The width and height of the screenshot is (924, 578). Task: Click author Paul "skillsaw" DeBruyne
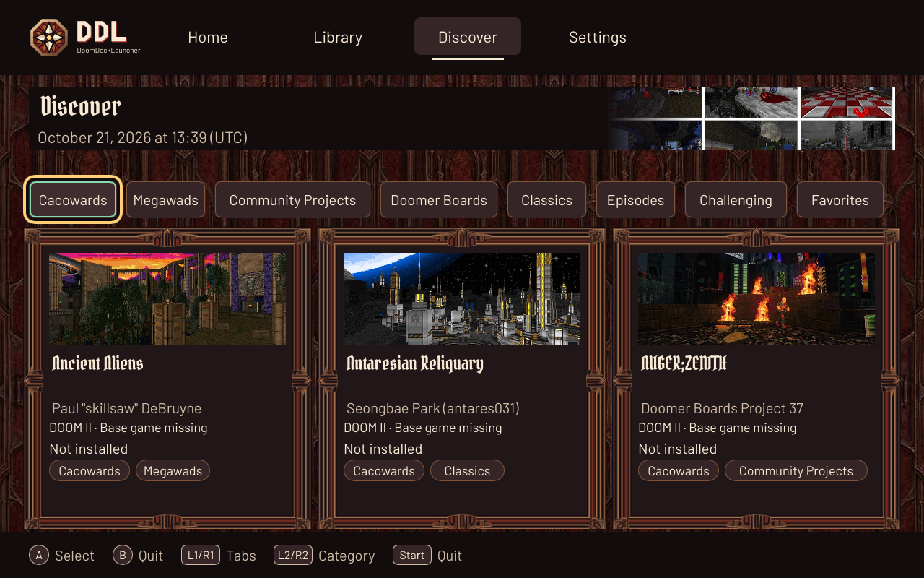[127, 408]
